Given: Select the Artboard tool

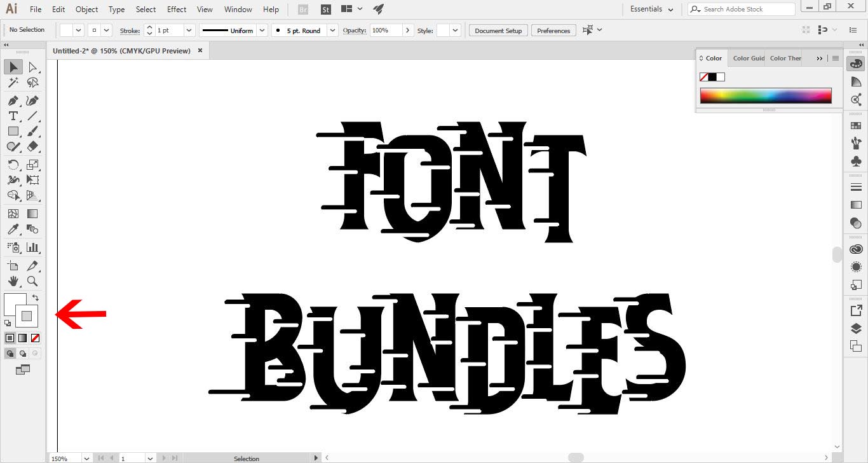Looking at the screenshot, I should 13,266.
